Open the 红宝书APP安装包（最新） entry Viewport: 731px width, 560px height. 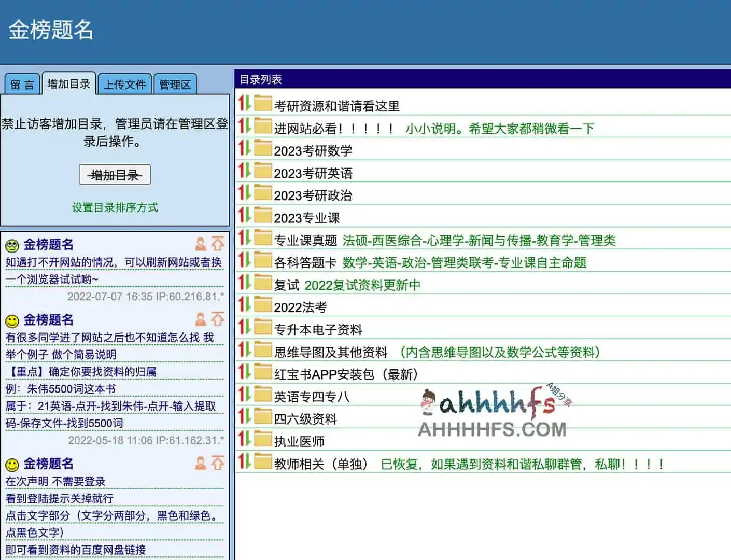point(345,373)
